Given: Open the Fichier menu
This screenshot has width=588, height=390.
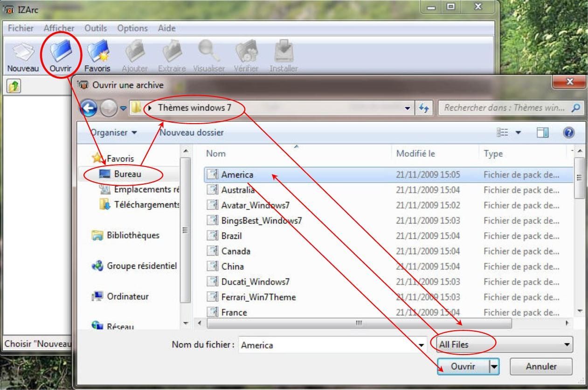Looking at the screenshot, I should pyautogui.click(x=21, y=28).
